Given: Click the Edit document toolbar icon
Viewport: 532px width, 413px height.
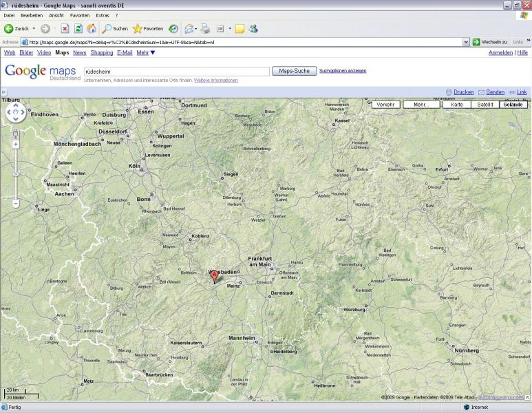Looking at the screenshot, I should (x=220, y=29).
